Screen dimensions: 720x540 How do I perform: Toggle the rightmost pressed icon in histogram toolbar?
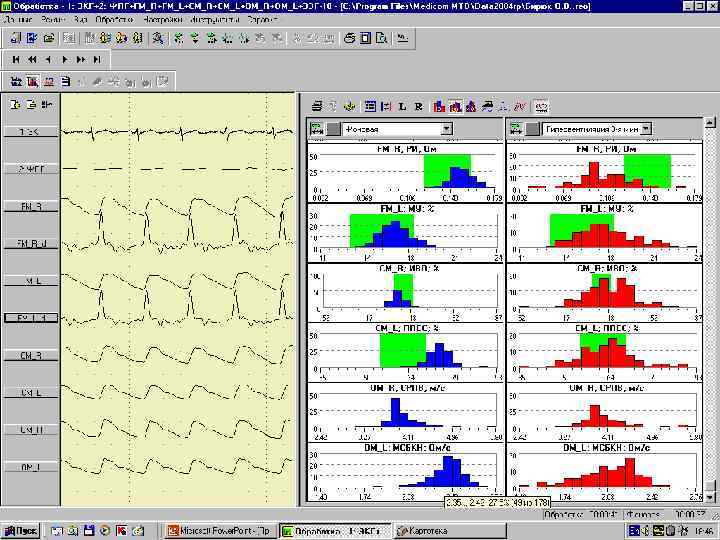coord(542,107)
